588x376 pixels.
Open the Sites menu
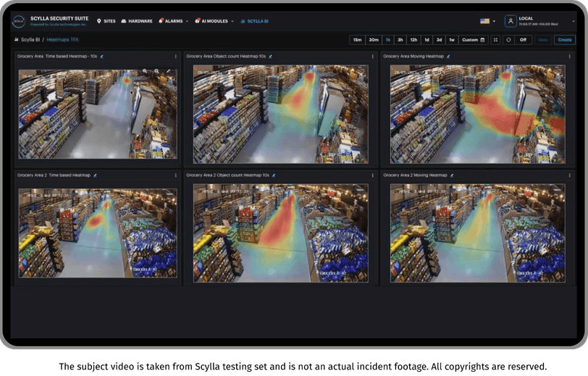(106, 22)
